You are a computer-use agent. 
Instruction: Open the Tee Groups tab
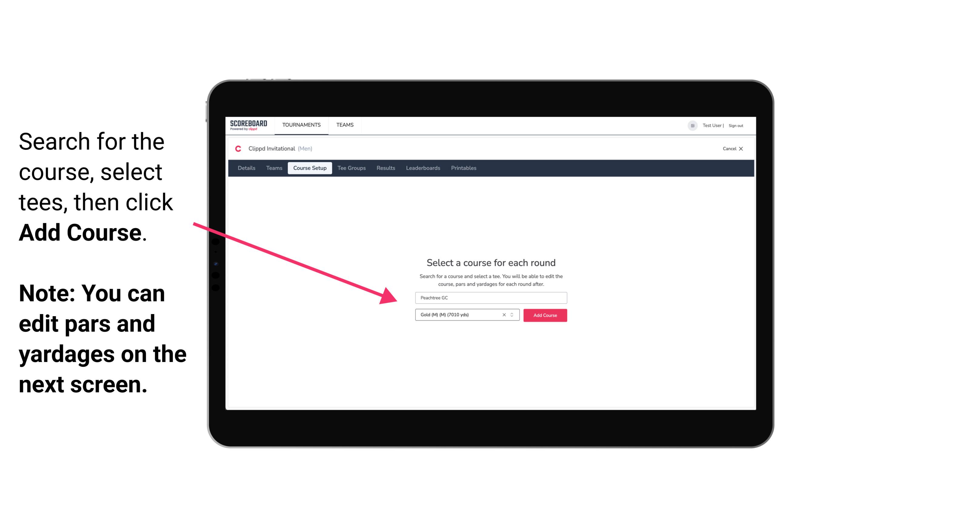351,168
